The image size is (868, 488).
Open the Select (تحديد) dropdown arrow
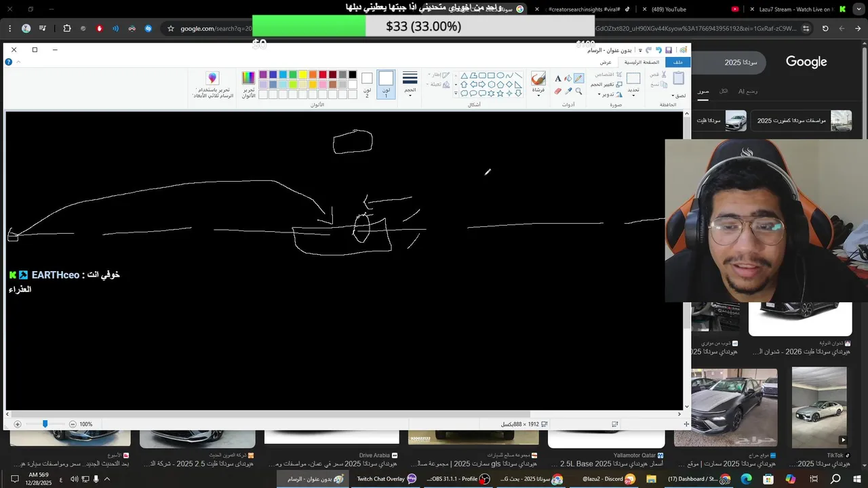(x=633, y=96)
